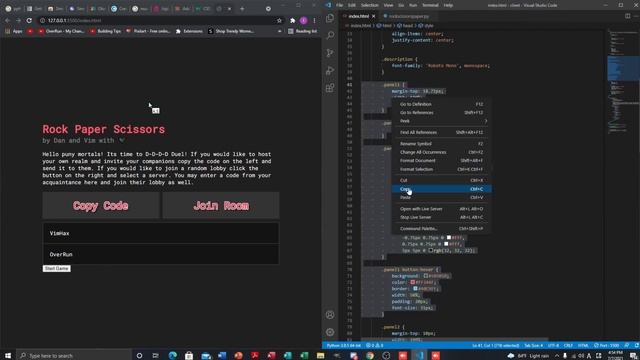This screenshot has width=640, height=360.
Task: Open Source Control view in VS Code
Action: coord(330,53)
